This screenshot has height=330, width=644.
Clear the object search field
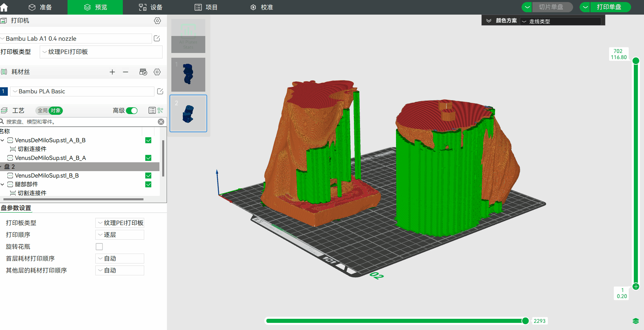pos(161,122)
